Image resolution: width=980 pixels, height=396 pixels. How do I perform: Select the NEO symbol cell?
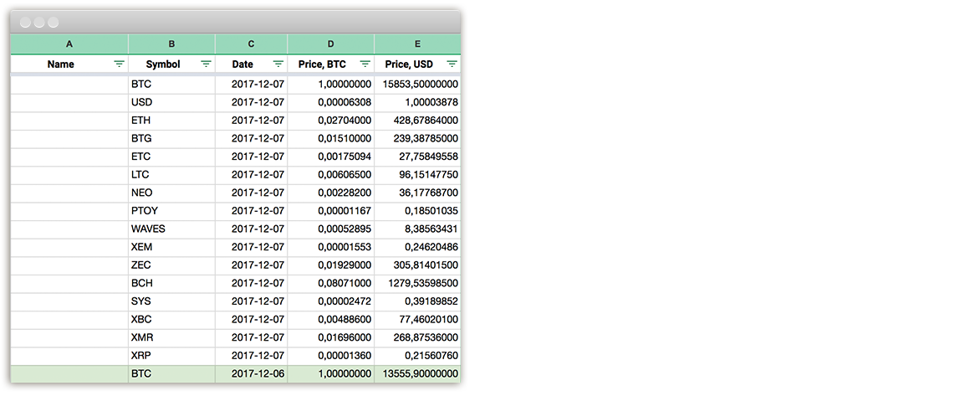pyautogui.click(x=172, y=193)
